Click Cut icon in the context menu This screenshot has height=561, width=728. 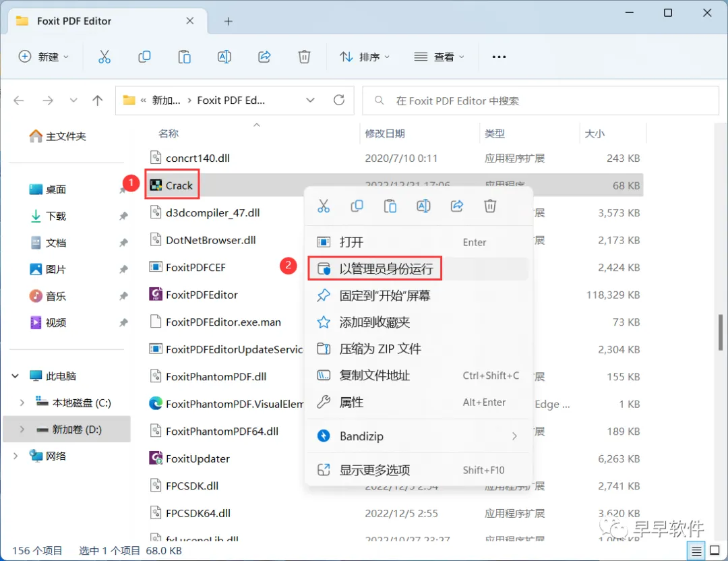pyautogui.click(x=324, y=206)
